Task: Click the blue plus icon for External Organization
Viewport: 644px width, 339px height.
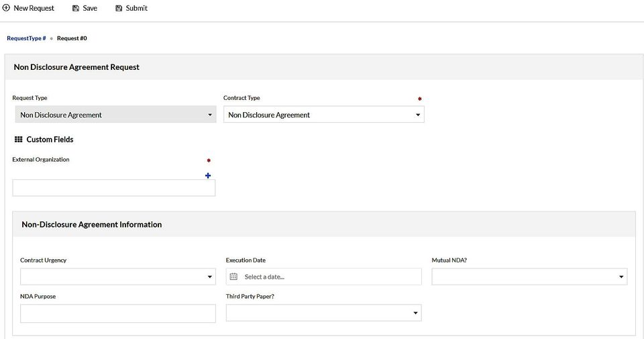Action: [x=208, y=176]
